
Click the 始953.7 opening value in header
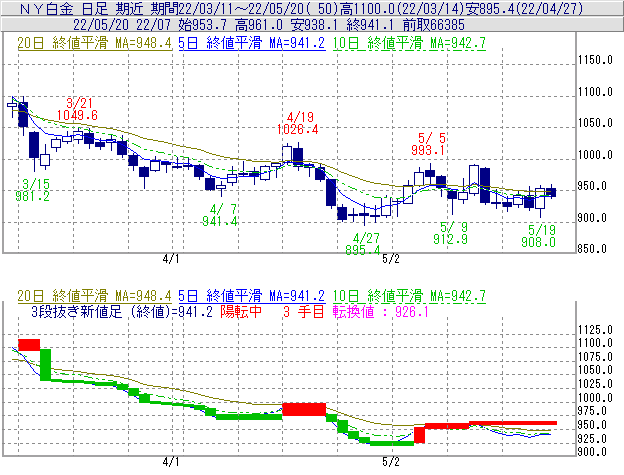point(203,25)
